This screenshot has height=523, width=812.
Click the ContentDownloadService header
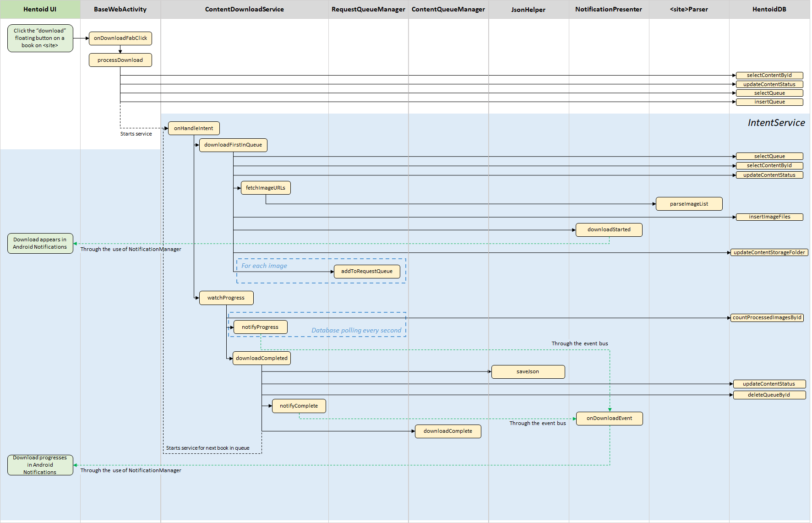(x=245, y=9)
